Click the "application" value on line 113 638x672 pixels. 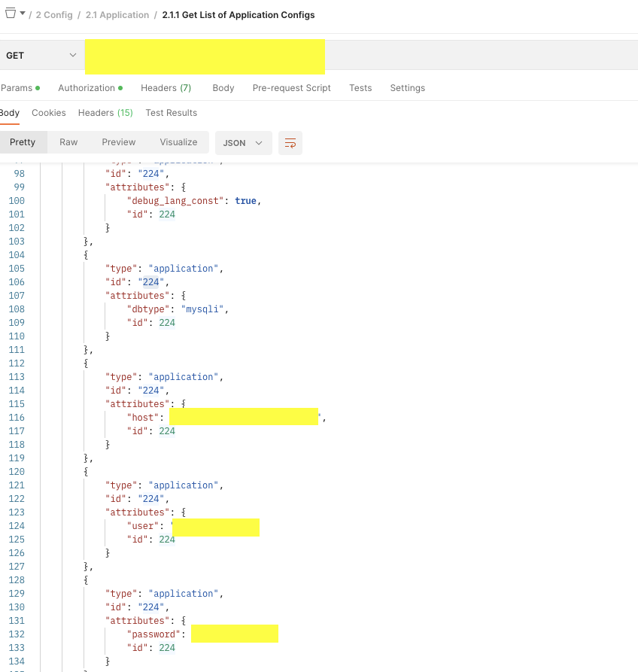(184, 377)
